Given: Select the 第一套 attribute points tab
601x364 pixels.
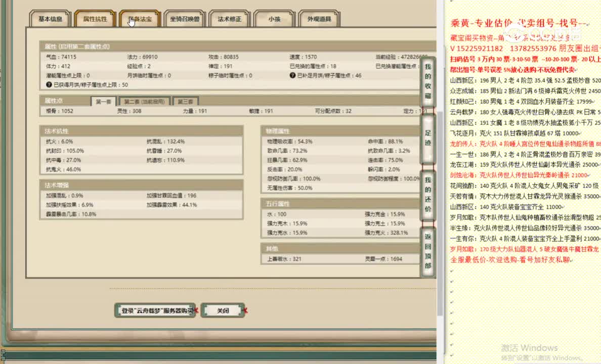Looking at the screenshot, I should 104,102.
